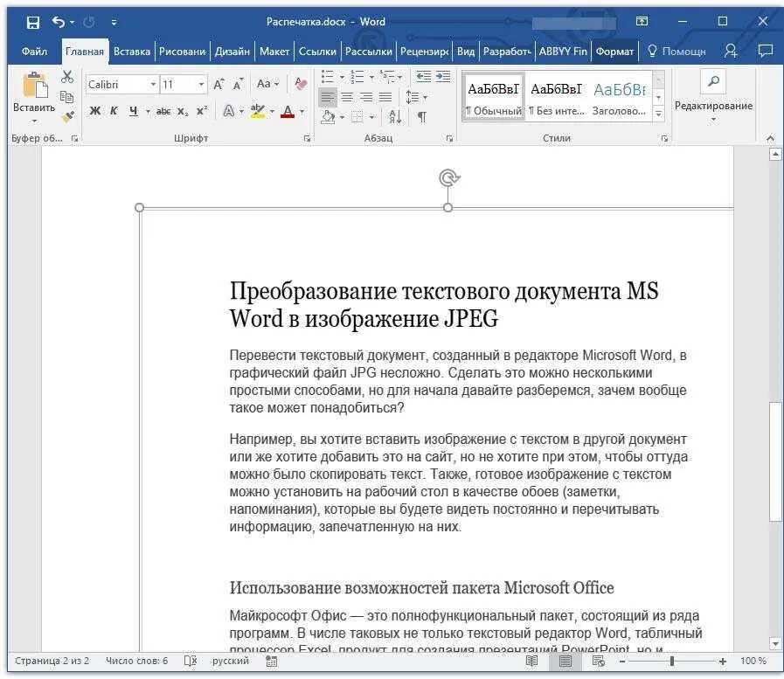Switch to the Дизайн tab

point(232,52)
